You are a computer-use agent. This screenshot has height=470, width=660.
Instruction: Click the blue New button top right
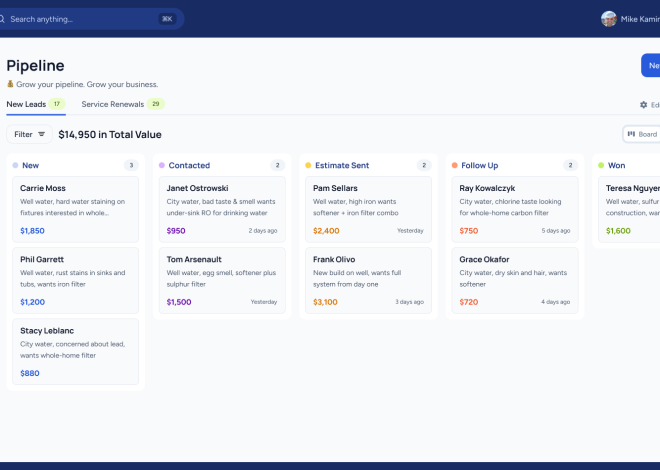[x=650, y=65]
